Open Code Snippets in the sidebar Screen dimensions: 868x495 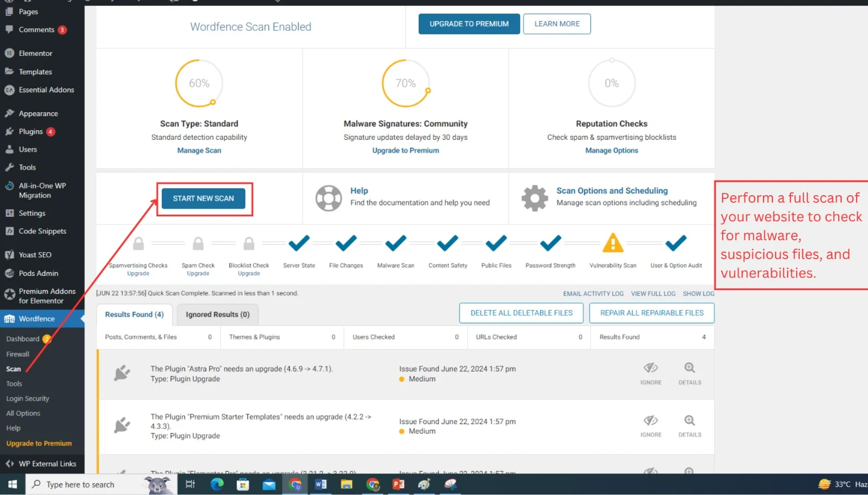(x=42, y=231)
